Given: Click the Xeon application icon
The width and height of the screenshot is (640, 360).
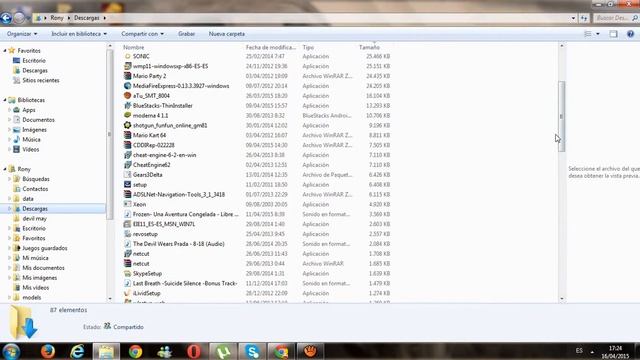Looking at the screenshot, I should pyautogui.click(x=127, y=204).
